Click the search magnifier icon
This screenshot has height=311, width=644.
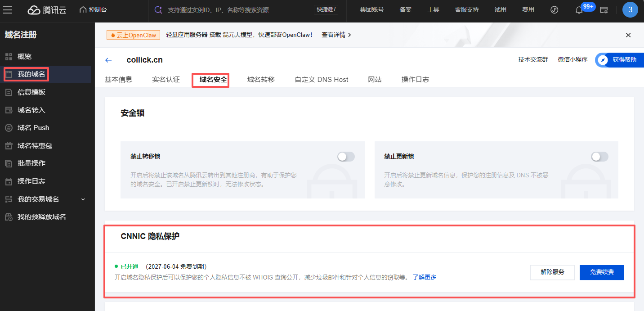(158, 9)
